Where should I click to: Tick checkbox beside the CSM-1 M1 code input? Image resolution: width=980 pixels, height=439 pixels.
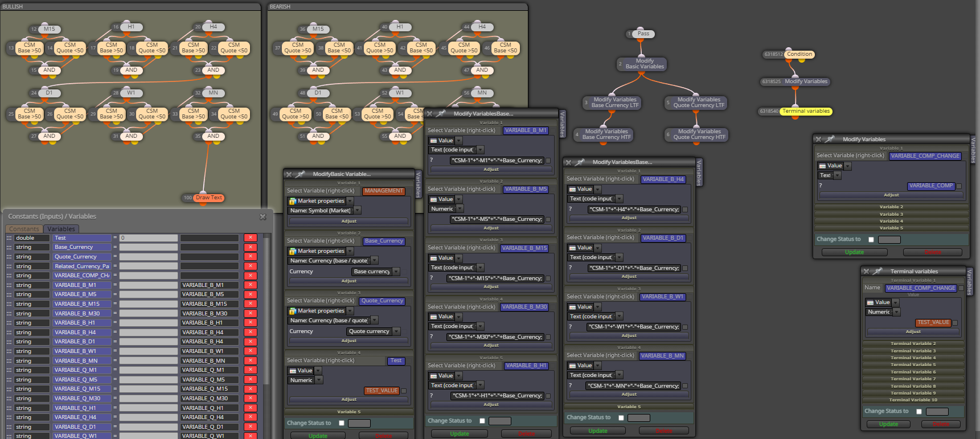tap(548, 161)
